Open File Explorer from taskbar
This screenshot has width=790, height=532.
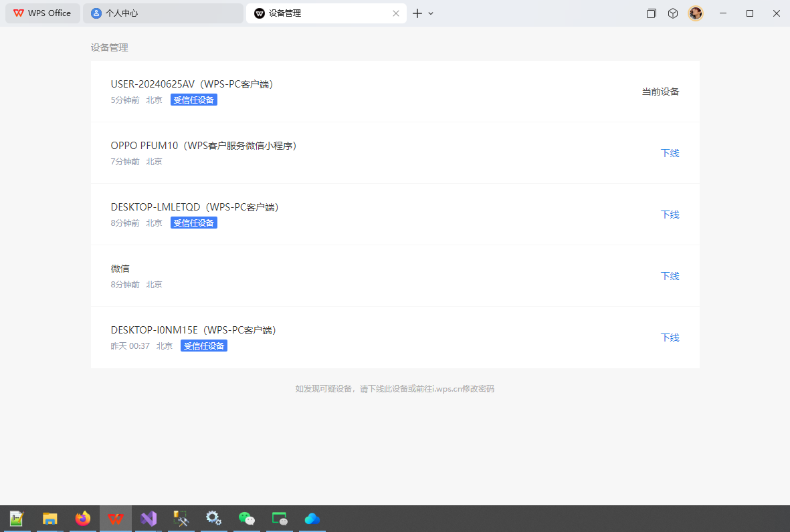50,519
